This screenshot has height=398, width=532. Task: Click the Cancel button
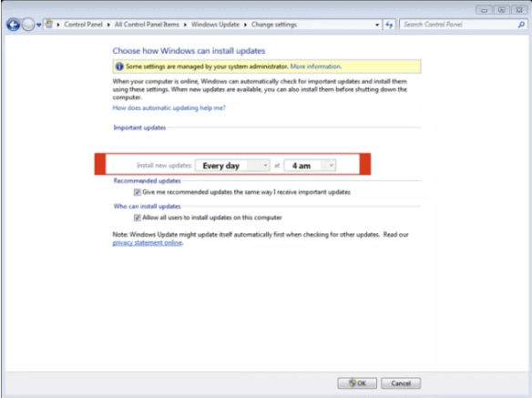pos(401,383)
